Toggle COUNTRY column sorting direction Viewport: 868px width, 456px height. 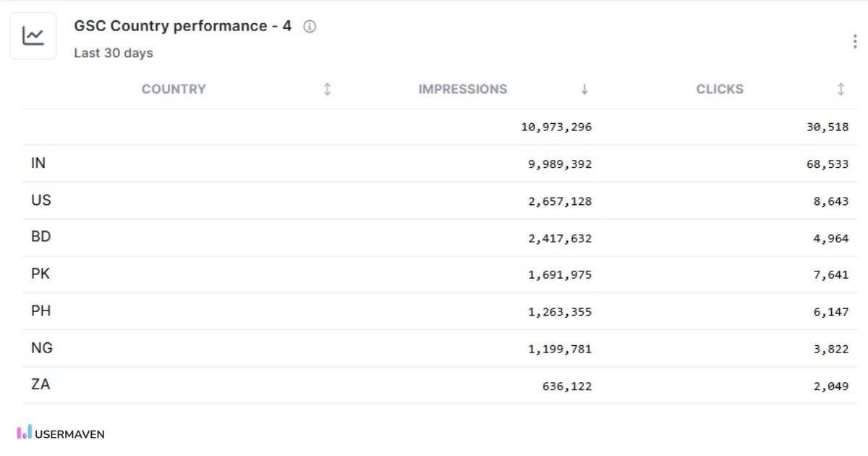click(327, 88)
